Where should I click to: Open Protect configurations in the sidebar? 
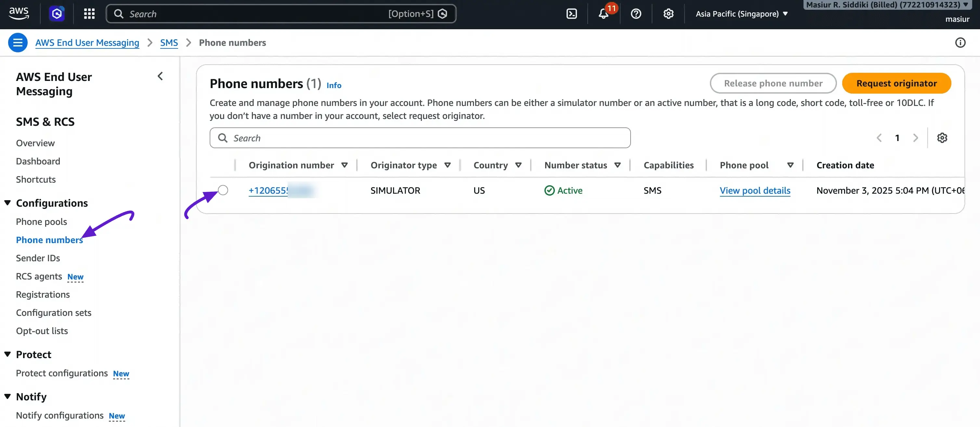tap(62, 373)
